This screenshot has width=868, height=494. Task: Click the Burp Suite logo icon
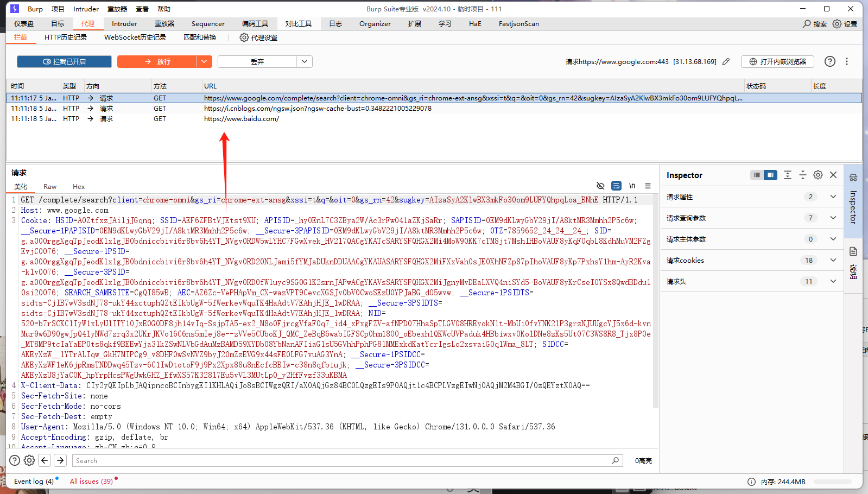(15, 9)
